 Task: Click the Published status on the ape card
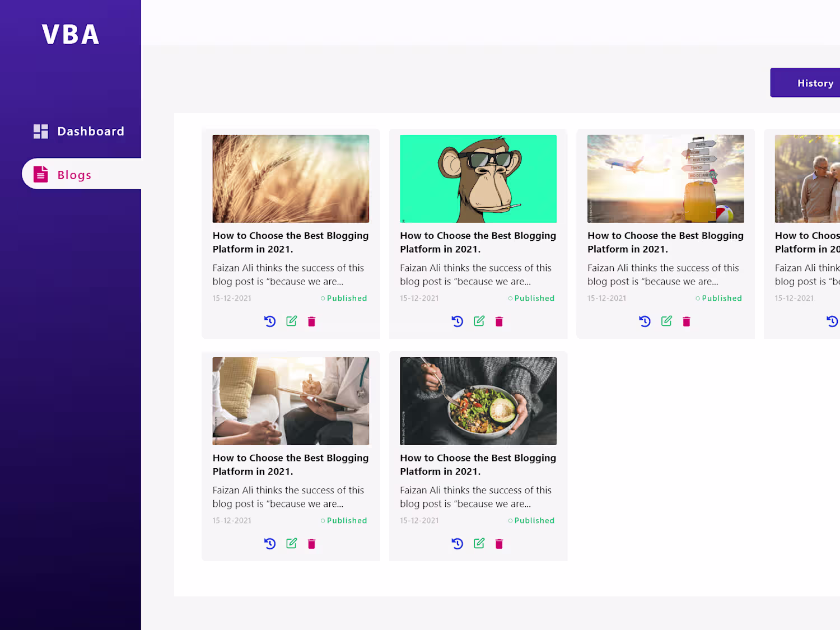point(531,298)
